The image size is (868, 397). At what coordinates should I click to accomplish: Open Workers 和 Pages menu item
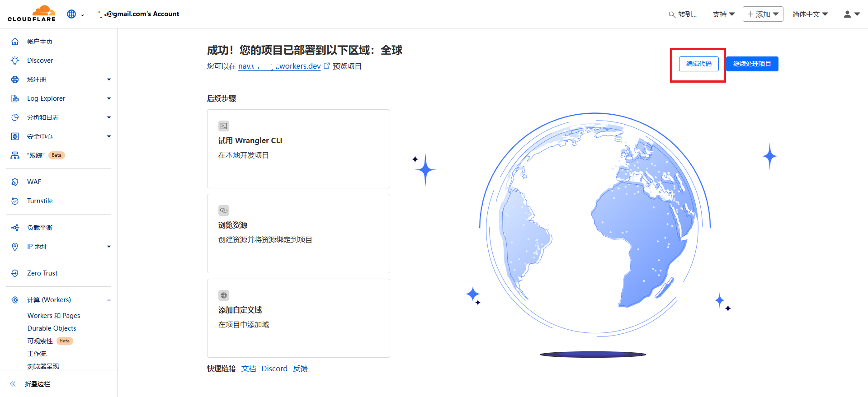pyautogui.click(x=54, y=316)
